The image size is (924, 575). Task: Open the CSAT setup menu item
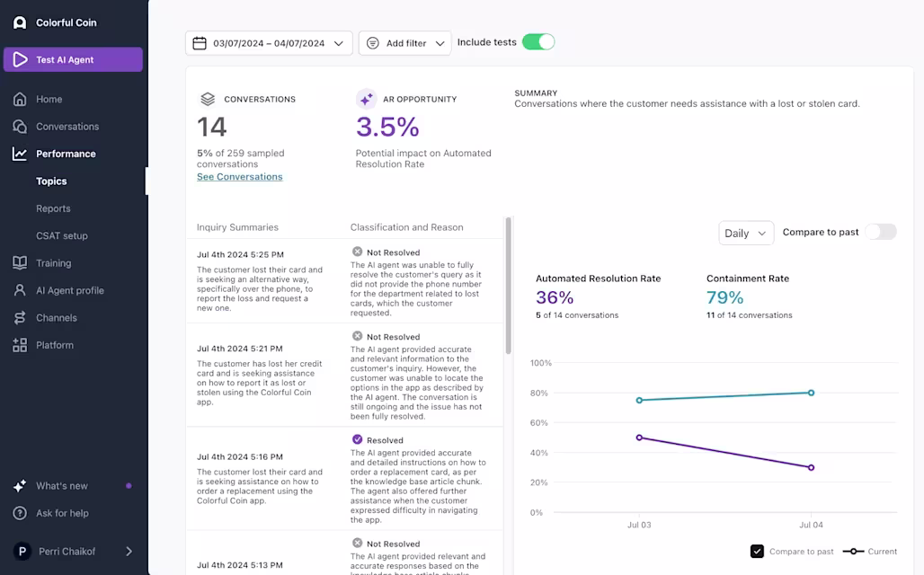point(62,235)
